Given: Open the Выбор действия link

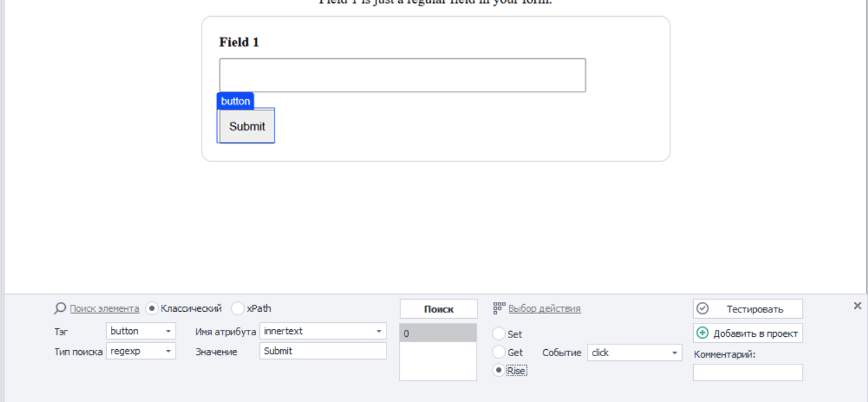Looking at the screenshot, I should tap(545, 309).
